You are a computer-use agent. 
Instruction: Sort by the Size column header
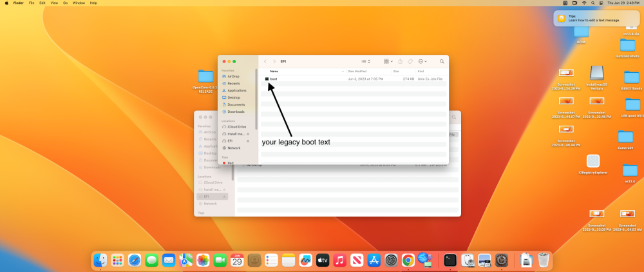[x=396, y=72]
